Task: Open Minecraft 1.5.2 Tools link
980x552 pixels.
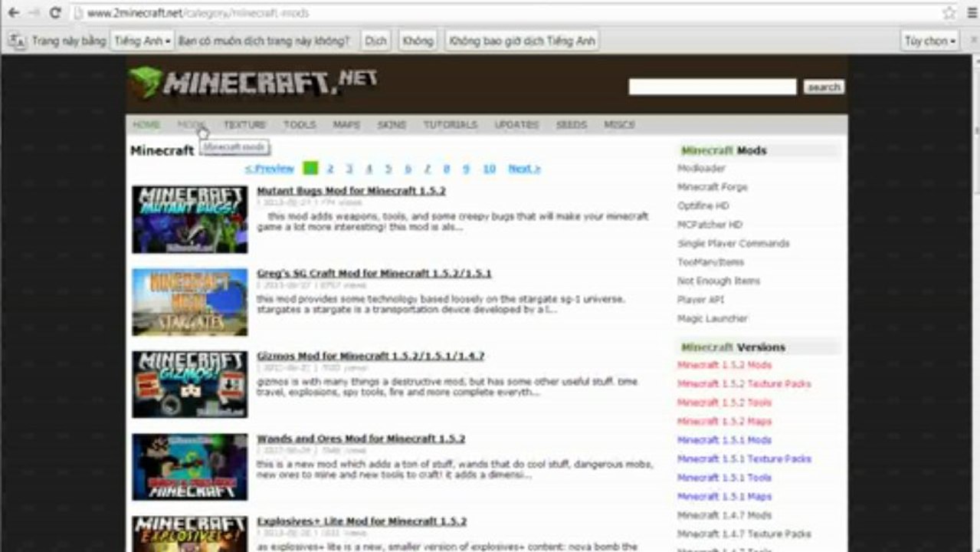Action: click(725, 403)
